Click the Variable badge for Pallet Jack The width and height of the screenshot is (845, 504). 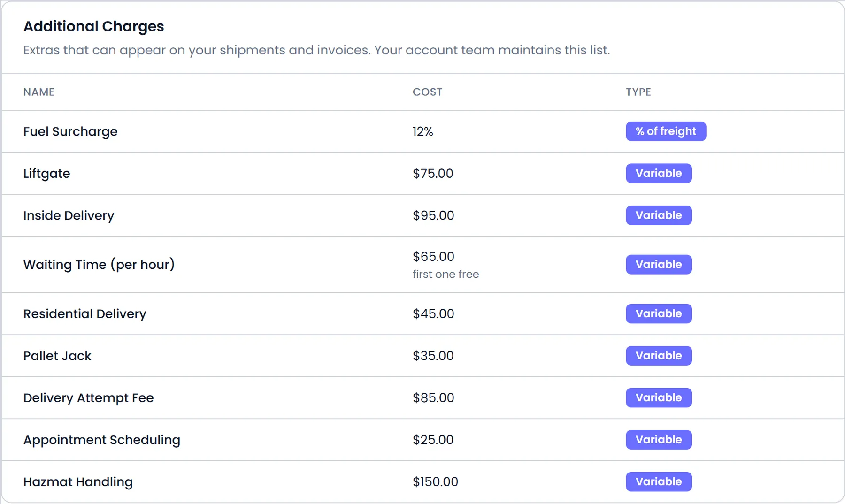[659, 356]
